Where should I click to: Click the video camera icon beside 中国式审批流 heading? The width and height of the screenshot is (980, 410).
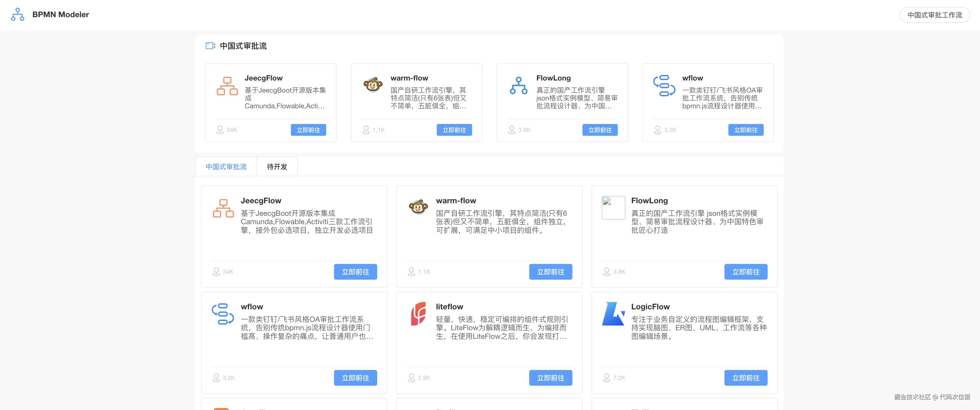click(x=210, y=46)
